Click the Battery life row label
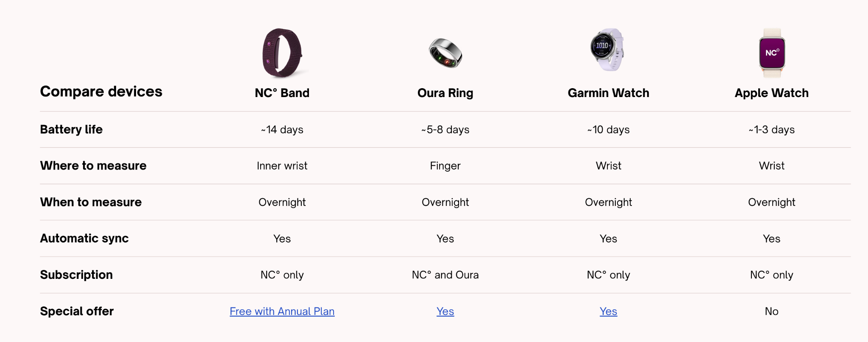This screenshot has height=342, width=868. pos(71,129)
